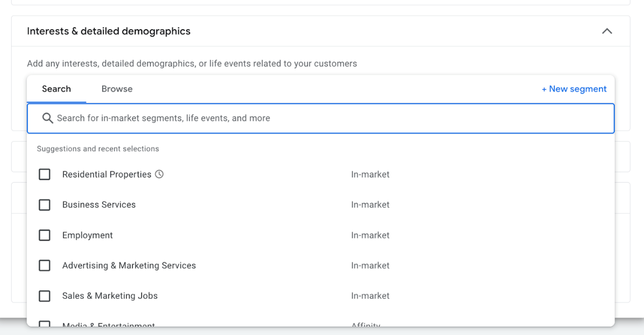Click the Residential Properties segment name
This screenshot has height=335, width=644.
(107, 174)
